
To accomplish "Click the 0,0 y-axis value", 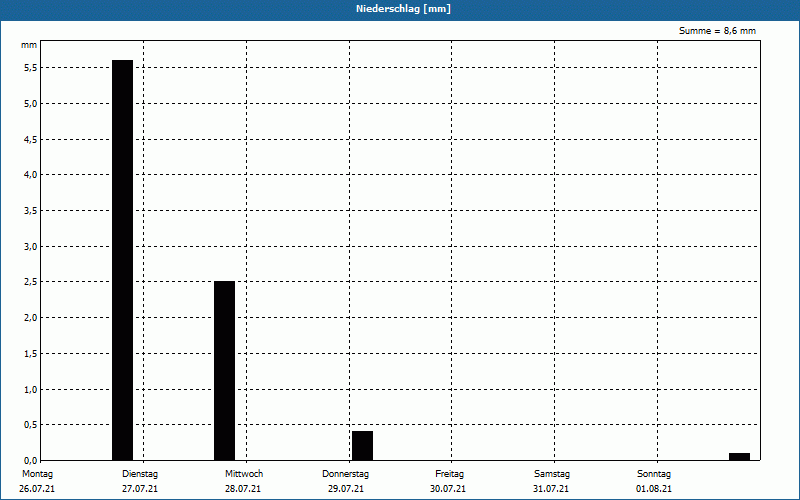I will click(31, 461).
